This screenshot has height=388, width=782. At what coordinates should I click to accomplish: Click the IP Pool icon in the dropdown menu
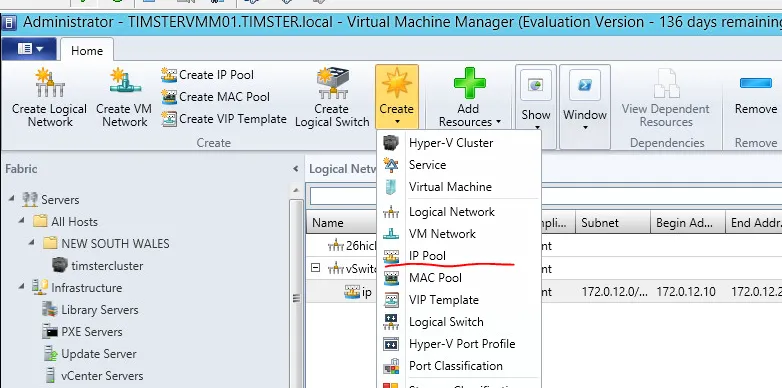(x=391, y=256)
